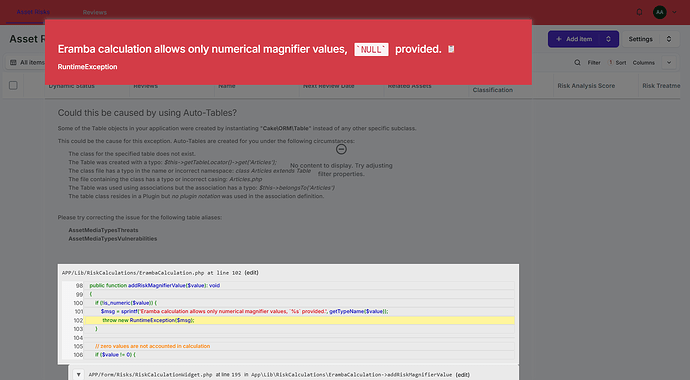Click the Classification column header

point(492,90)
